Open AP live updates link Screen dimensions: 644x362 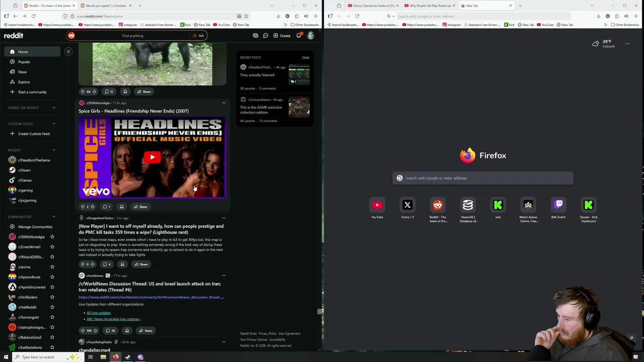coord(99,313)
